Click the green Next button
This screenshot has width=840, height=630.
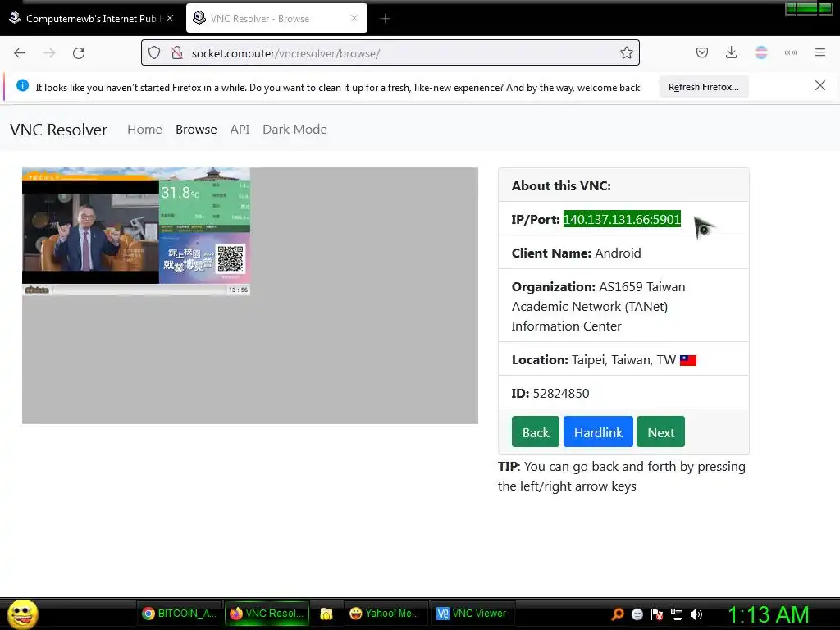tap(660, 431)
